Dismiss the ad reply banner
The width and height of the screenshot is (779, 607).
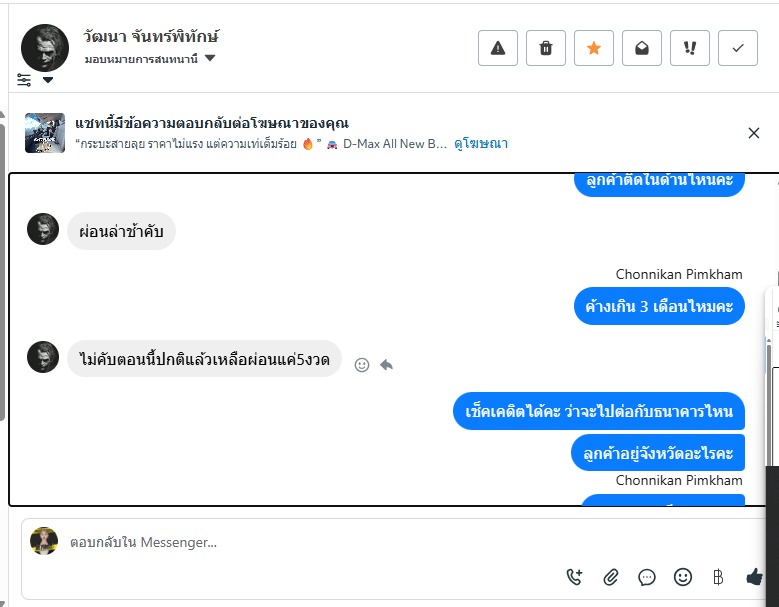[754, 133]
